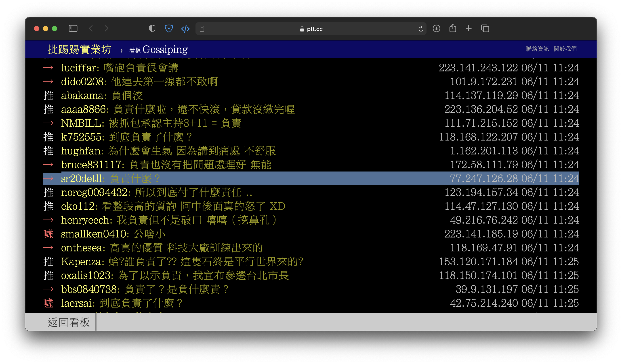Click the highlighted sr20detll comment row
Viewport: 622px width, 364px height.
pyautogui.click(x=311, y=178)
